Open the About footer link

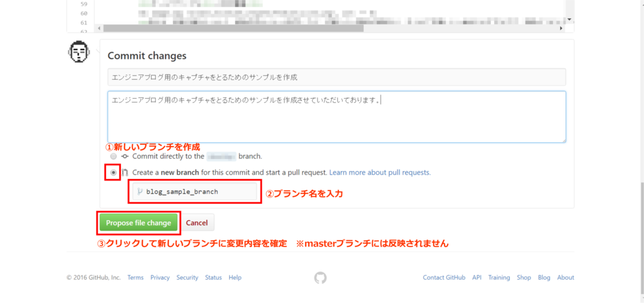point(565,278)
